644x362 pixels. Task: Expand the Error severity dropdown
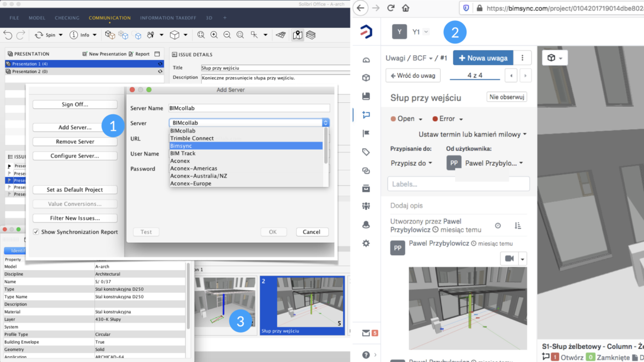(x=449, y=119)
